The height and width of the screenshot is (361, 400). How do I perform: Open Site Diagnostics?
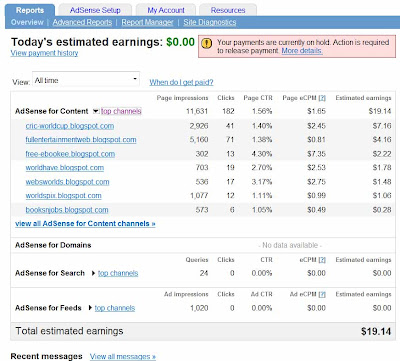click(210, 22)
